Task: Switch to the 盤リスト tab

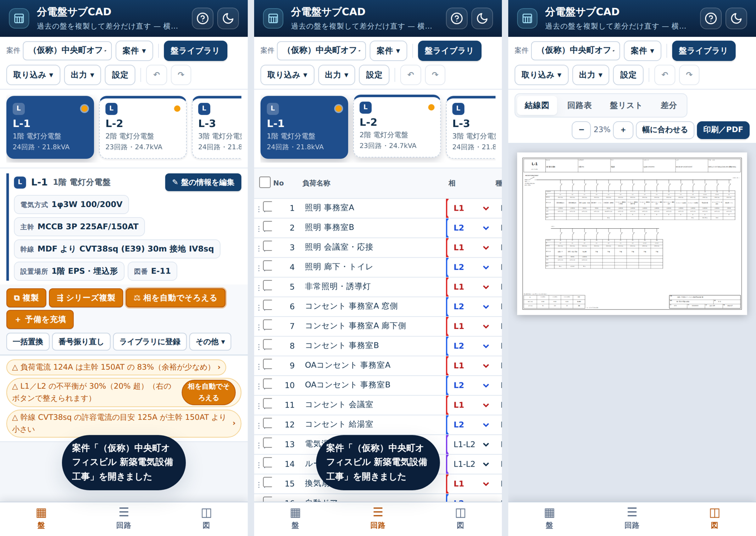Action: click(x=625, y=105)
